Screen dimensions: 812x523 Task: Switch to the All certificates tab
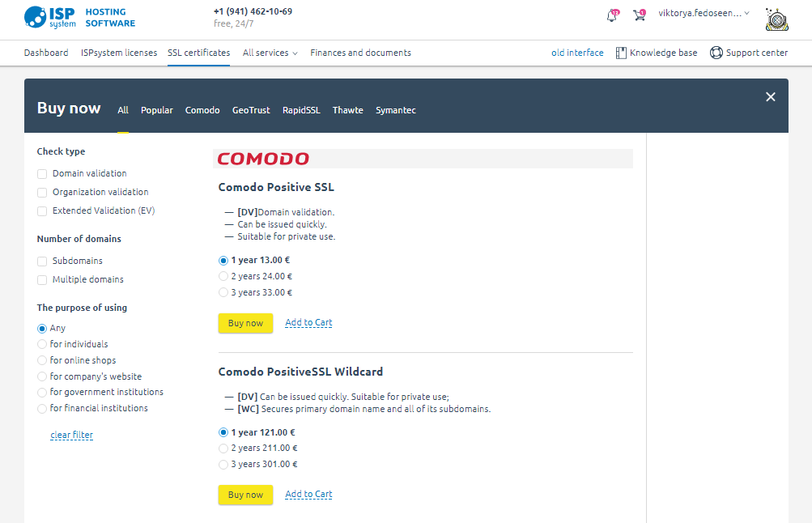[x=123, y=110]
